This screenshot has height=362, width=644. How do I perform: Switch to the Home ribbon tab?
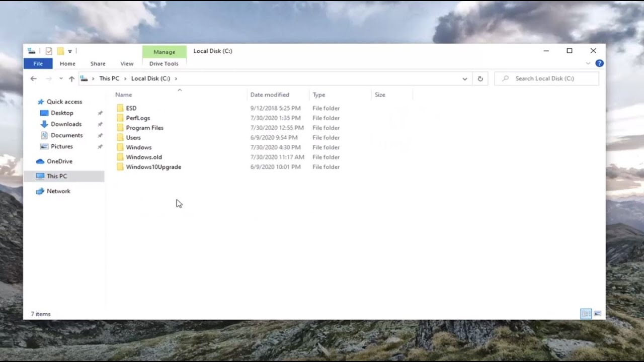pyautogui.click(x=67, y=64)
